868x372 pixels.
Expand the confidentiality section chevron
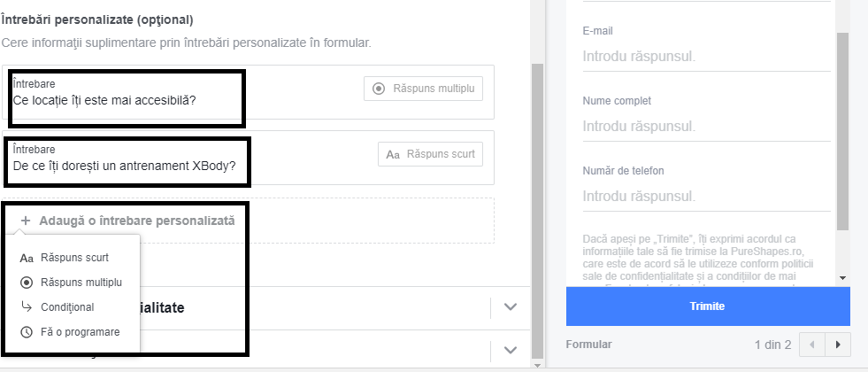510,307
